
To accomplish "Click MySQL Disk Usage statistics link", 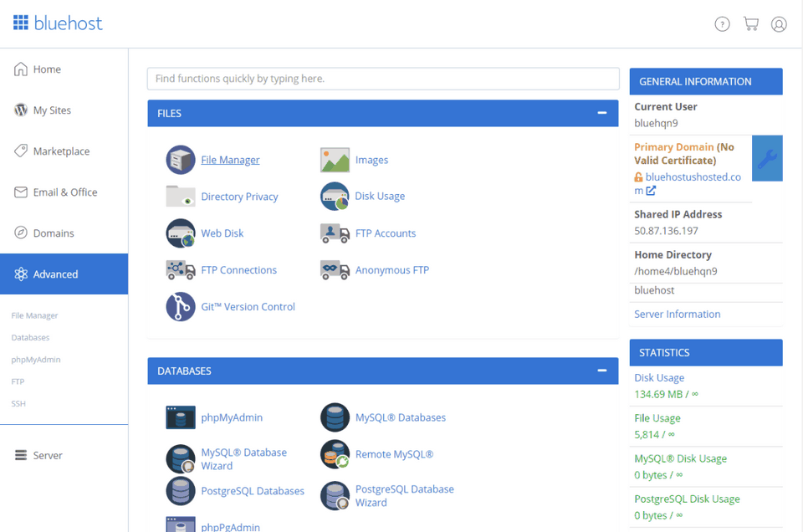I will (x=681, y=458).
